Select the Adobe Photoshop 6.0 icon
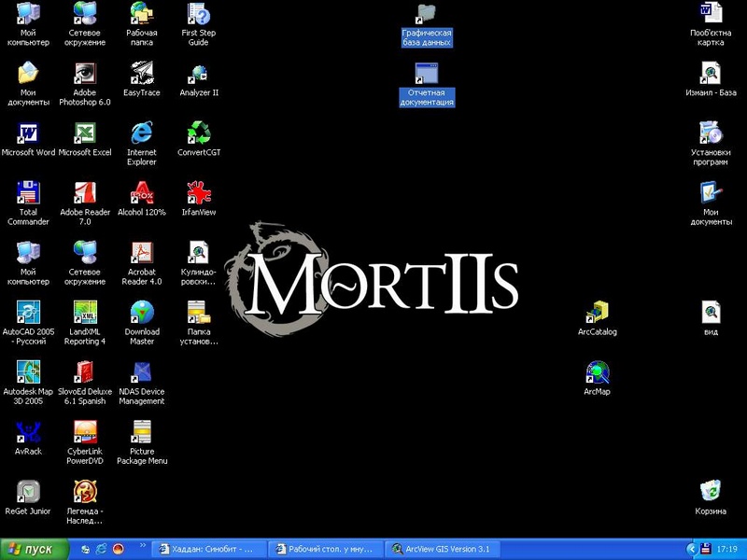747x560 pixels. pos(85,84)
